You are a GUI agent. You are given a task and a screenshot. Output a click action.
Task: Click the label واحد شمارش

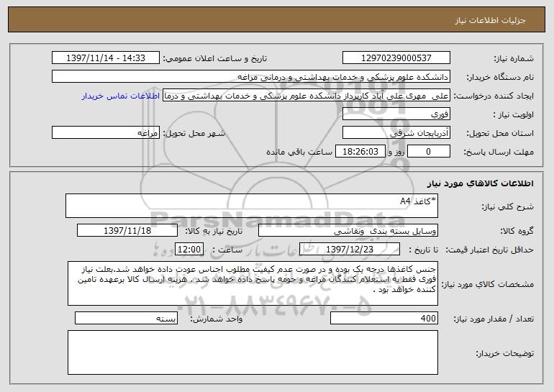(217, 319)
